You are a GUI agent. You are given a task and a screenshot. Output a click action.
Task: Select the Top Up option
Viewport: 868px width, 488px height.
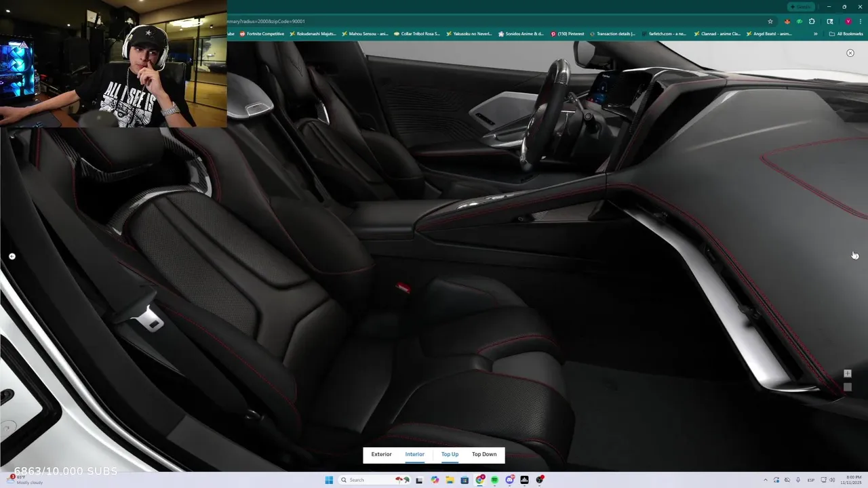coord(450,454)
